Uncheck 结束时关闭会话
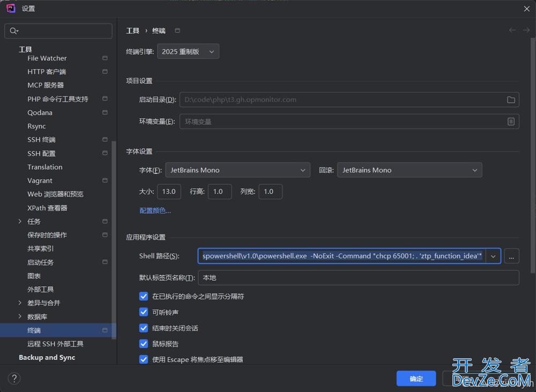 144,328
